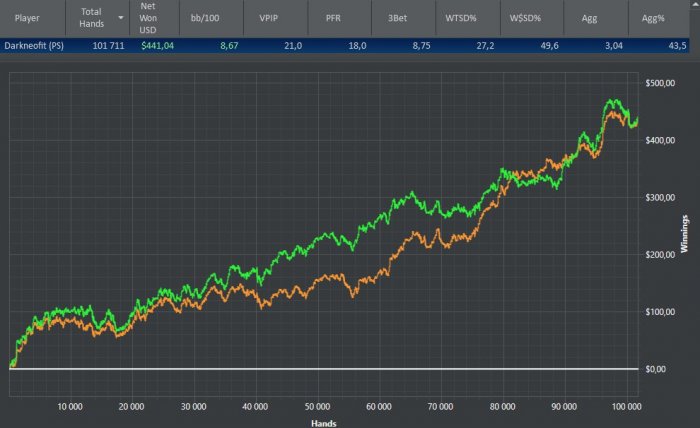The width and height of the screenshot is (700, 428).
Task: Click the total hands value 101 711
Action: (108, 46)
